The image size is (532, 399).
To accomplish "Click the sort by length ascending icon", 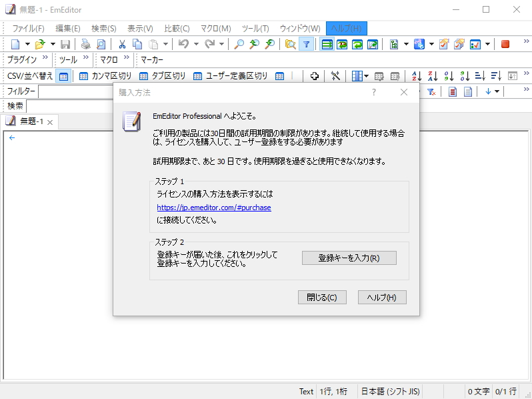I will click(x=480, y=76).
